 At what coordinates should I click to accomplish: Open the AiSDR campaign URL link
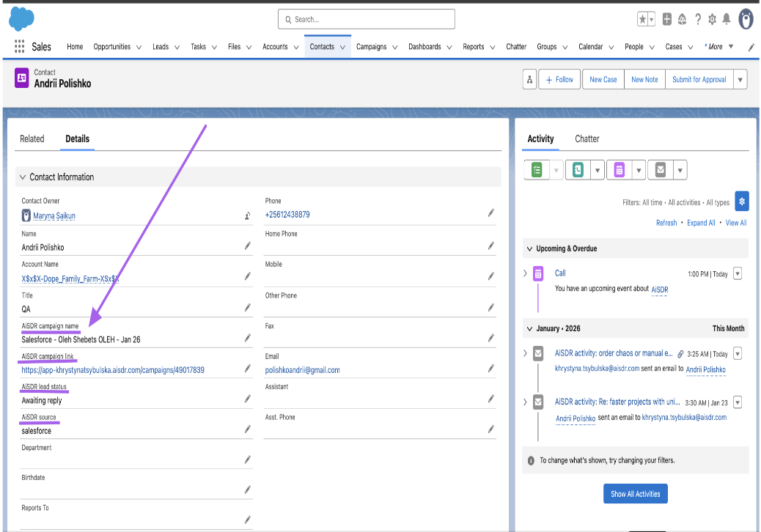click(x=113, y=370)
